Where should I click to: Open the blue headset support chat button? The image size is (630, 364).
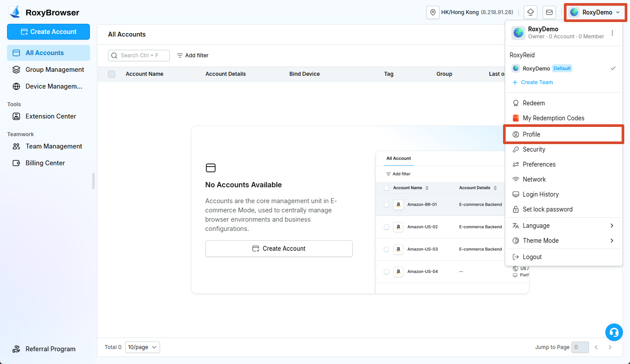tap(614, 332)
